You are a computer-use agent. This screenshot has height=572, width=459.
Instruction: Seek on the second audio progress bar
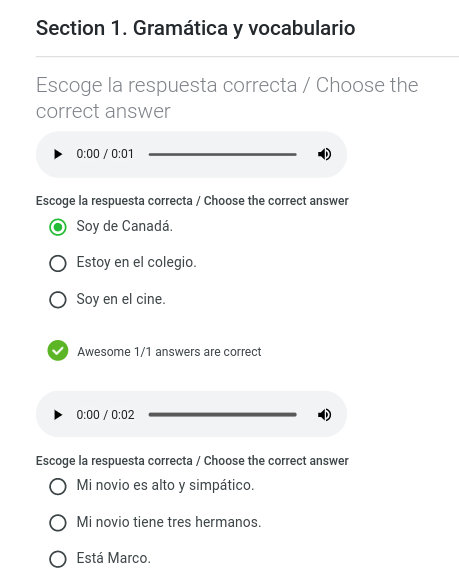223,415
